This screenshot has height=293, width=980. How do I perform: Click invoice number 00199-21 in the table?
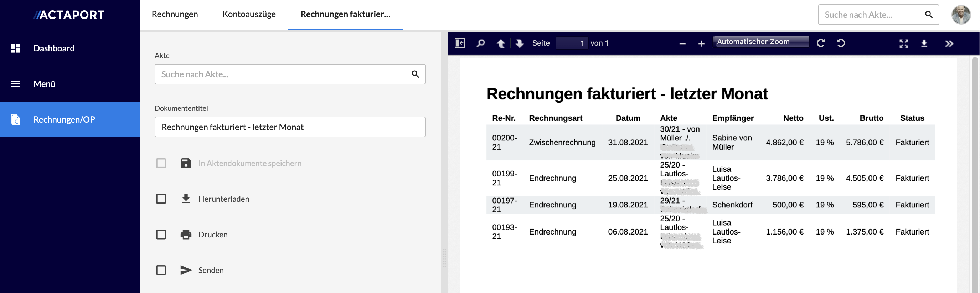(504, 178)
